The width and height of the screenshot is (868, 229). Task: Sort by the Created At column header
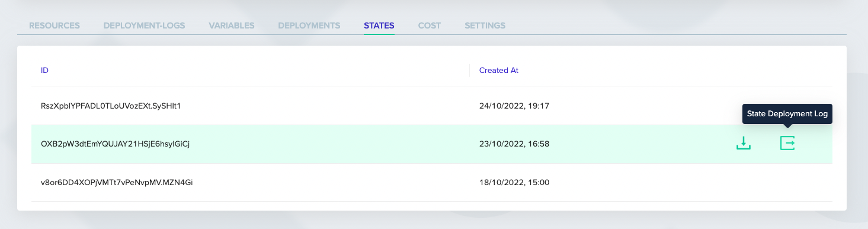[x=499, y=70]
